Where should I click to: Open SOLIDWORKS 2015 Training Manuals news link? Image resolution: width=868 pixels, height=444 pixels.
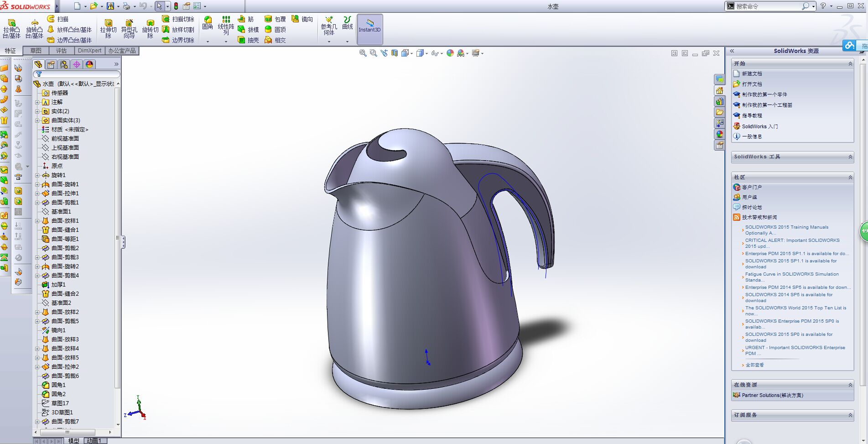[x=787, y=230]
